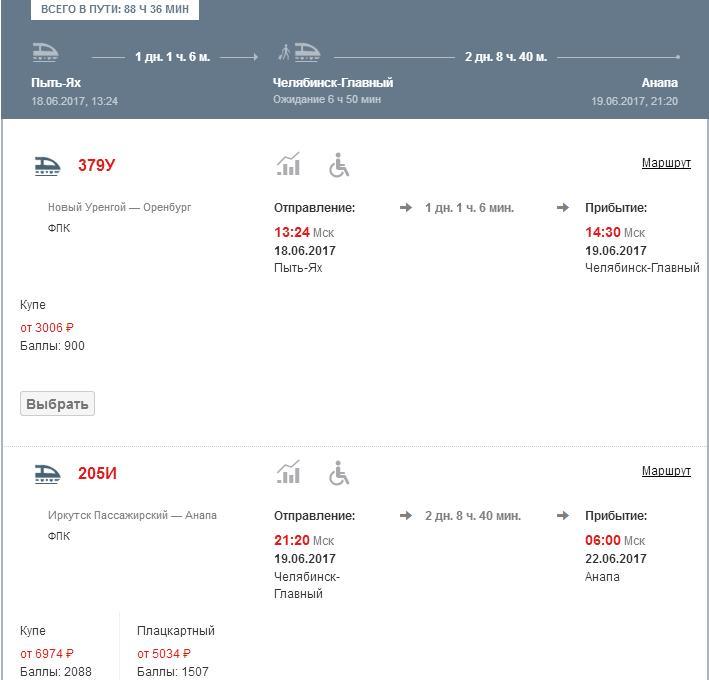The height and width of the screenshot is (680, 709).
Task: Open the price chart icon for train 379У
Action: [x=288, y=165]
